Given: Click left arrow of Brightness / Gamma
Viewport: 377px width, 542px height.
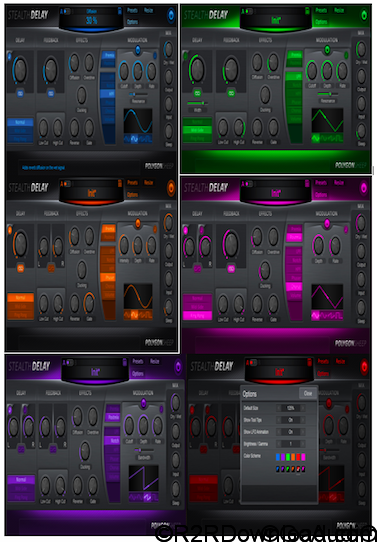Looking at the screenshot, I should click(x=279, y=443).
